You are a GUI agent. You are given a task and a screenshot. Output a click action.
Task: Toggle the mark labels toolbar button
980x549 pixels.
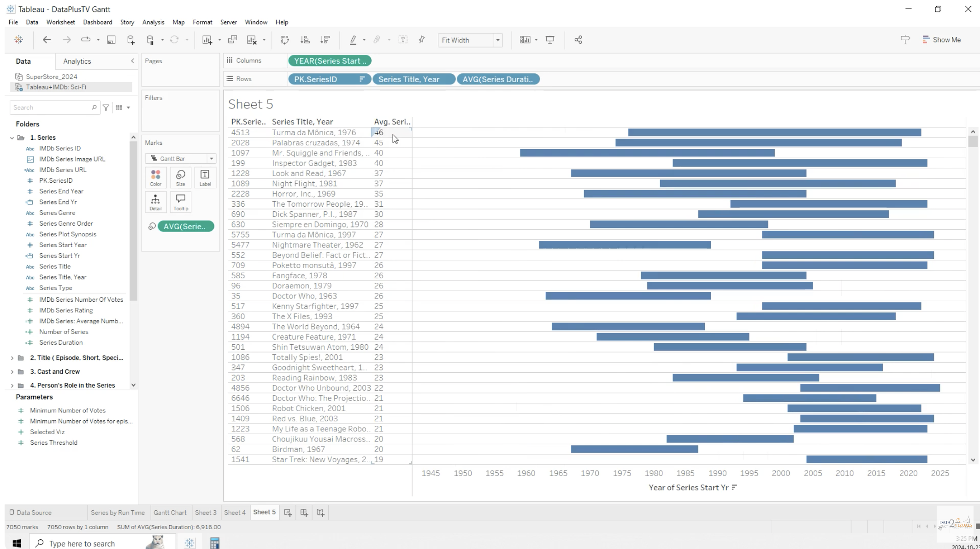coord(403,40)
